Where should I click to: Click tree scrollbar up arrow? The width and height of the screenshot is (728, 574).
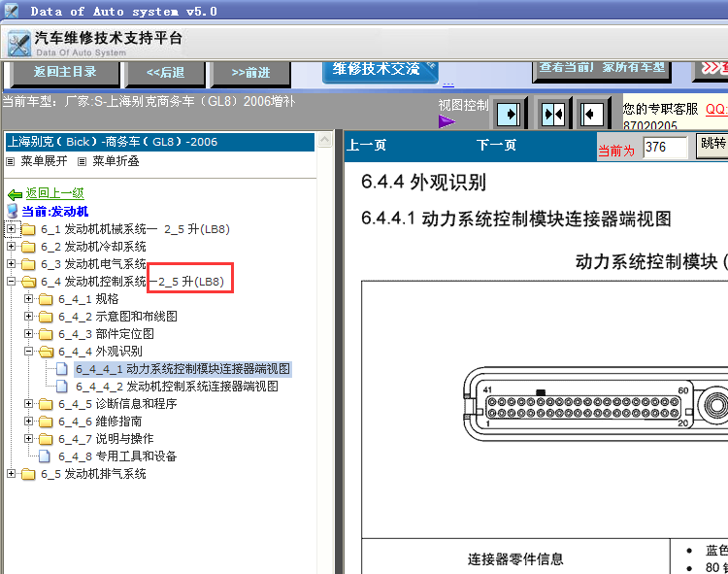tap(325, 140)
